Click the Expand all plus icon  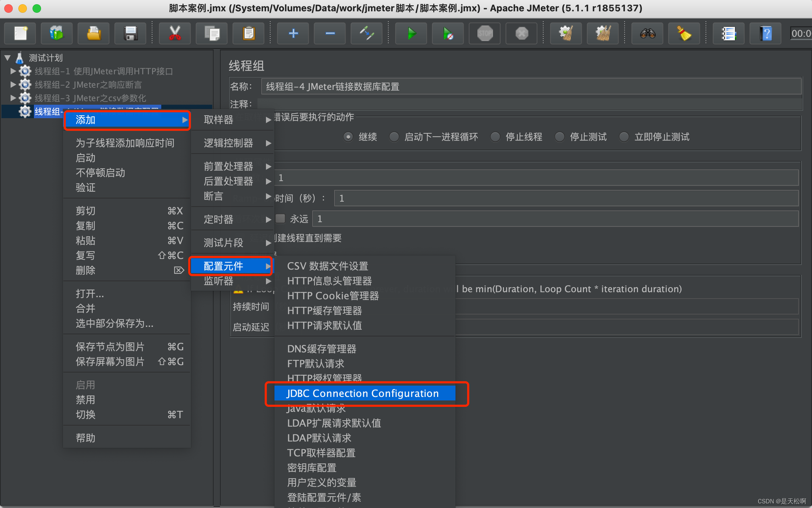[x=293, y=34]
